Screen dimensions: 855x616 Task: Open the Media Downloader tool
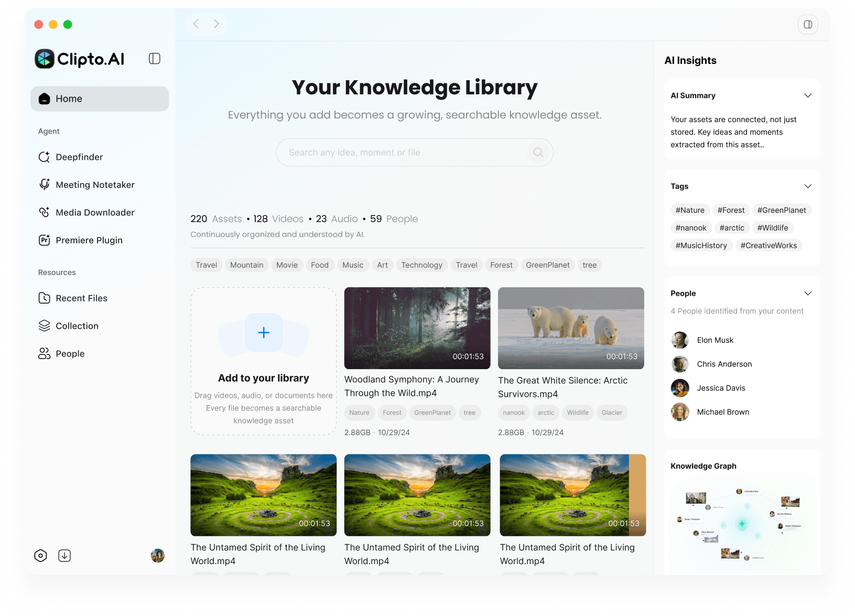[x=94, y=212]
